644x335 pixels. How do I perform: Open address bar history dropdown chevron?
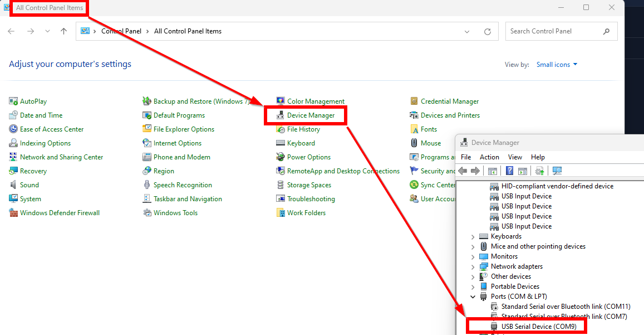pyautogui.click(x=467, y=32)
